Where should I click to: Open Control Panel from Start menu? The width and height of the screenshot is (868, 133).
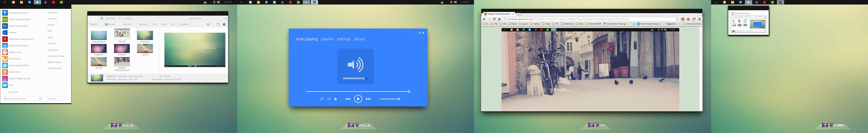pyautogui.click(x=53, y=50)
